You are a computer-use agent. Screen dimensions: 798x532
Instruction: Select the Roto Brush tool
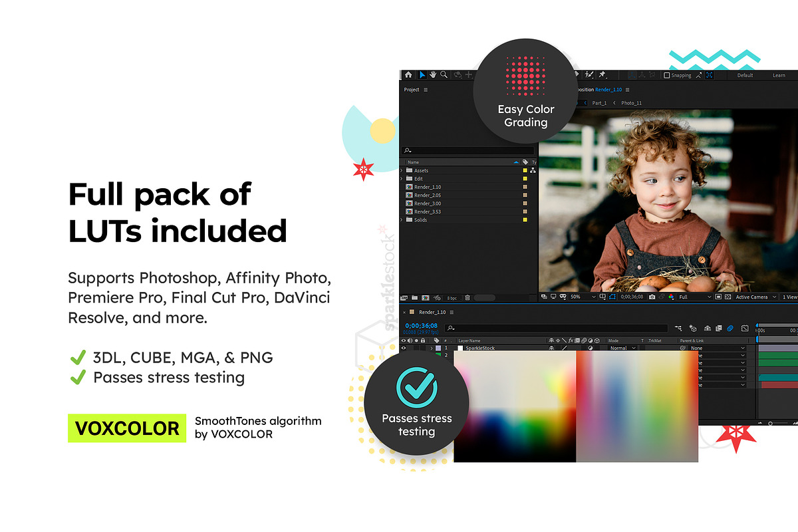(589, 75)
